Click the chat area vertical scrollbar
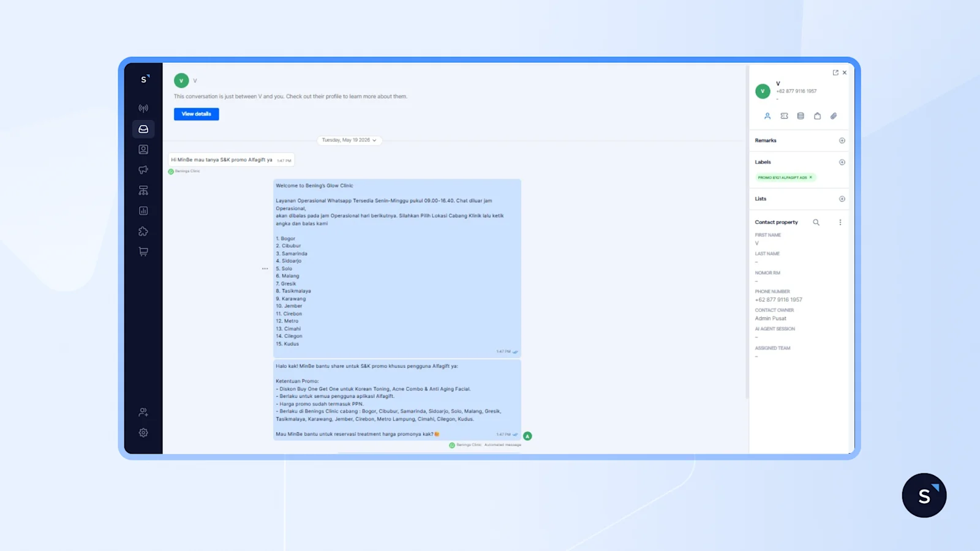This screenshot has width=980, height=551. (747, 233)
